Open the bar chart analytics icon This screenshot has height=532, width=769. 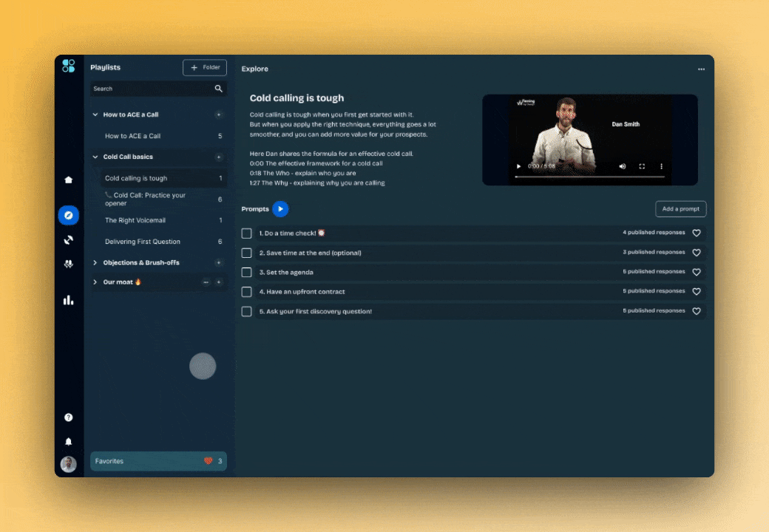[x=68, y=299]
